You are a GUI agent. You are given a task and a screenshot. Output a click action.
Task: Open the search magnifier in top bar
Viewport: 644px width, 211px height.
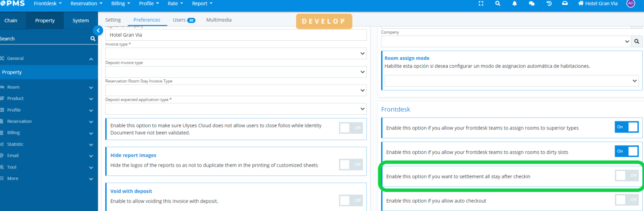pyautogui.click(x=498, y=4)
